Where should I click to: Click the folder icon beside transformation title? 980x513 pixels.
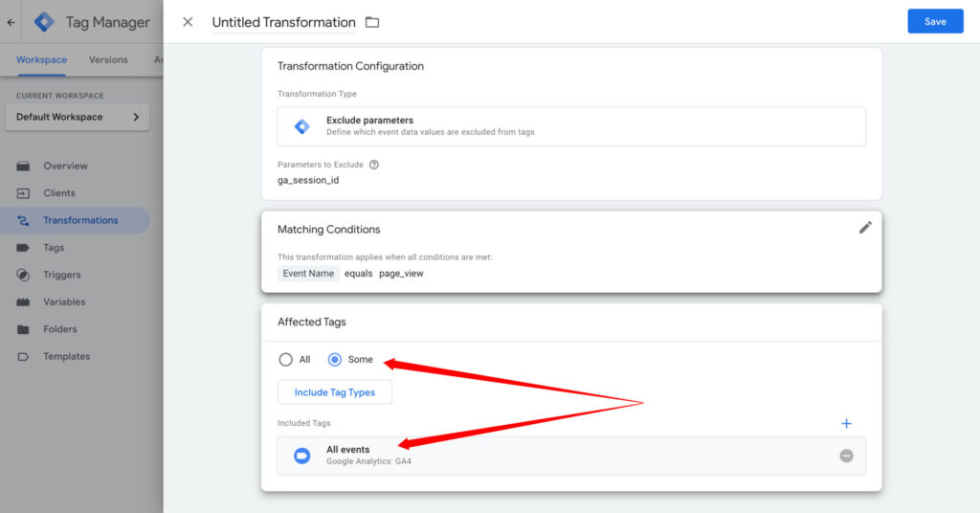372,22
